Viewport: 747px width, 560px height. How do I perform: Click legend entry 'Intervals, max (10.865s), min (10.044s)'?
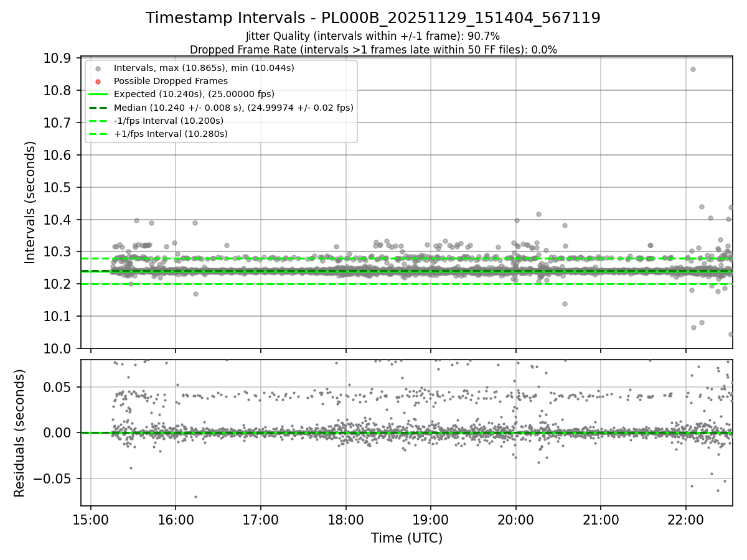[204, 68]
